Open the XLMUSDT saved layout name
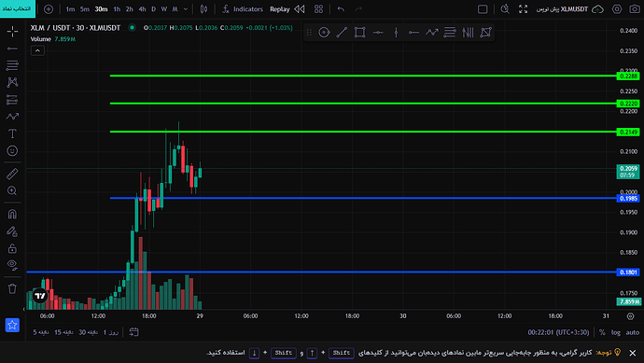The image size is (644, 363). [x=562, y=9]
